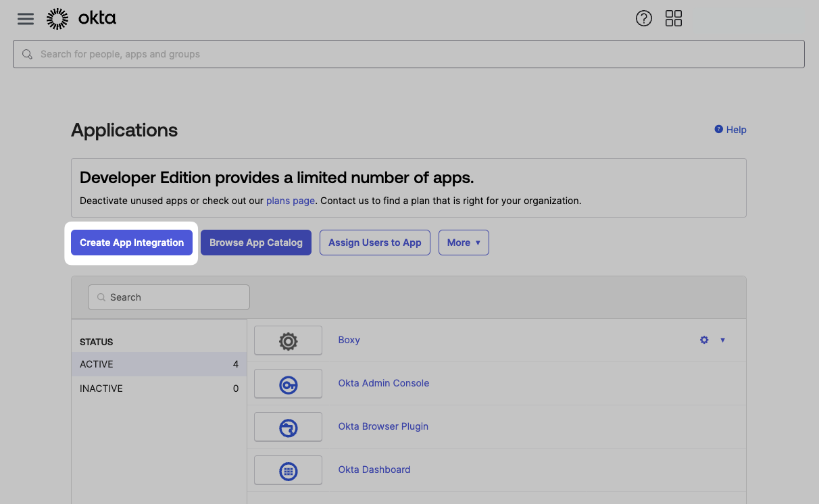Expand the Boxy row dropdown arrow
The height and width of the screenshot is (504, 819).
coord(722,340)
